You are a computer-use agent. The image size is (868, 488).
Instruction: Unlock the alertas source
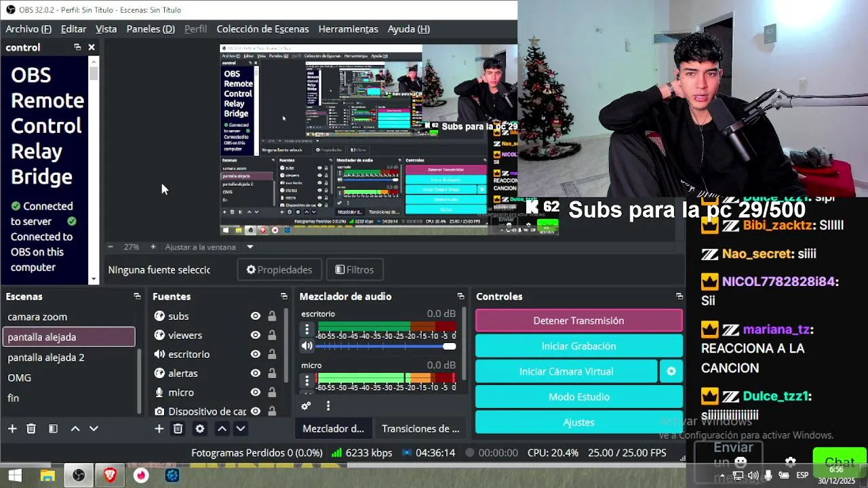272,373
